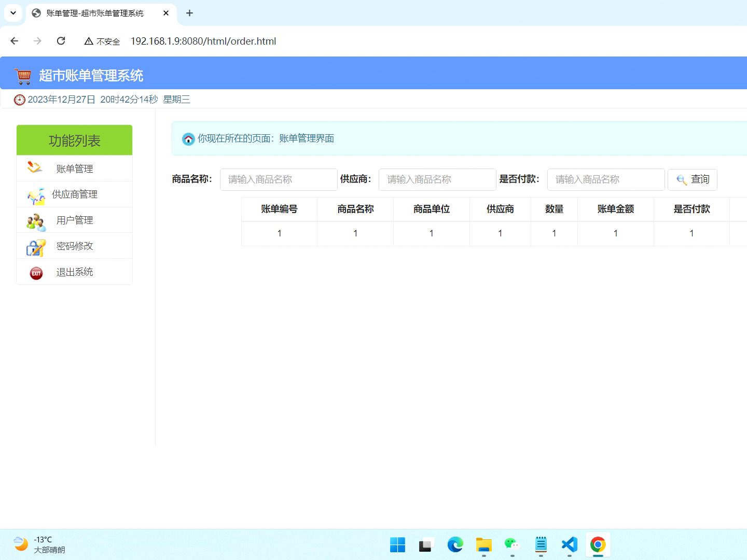Screen dimensions: 747x560
Task: Click the 账单编号 column header
Action: [279, 209]
